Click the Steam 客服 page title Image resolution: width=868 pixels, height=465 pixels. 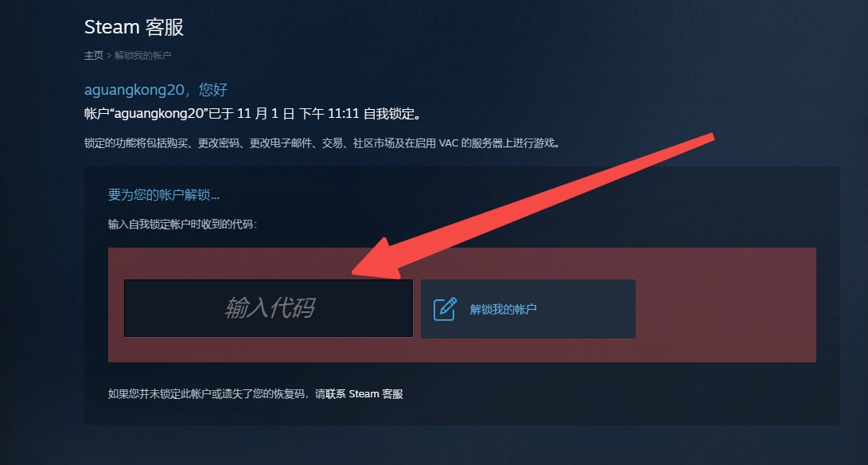(134, 26)
